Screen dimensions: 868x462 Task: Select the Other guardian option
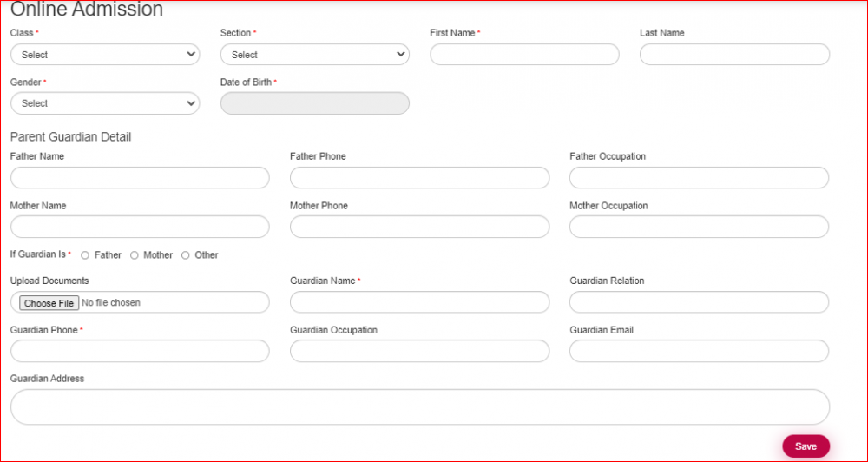point(186,255)
